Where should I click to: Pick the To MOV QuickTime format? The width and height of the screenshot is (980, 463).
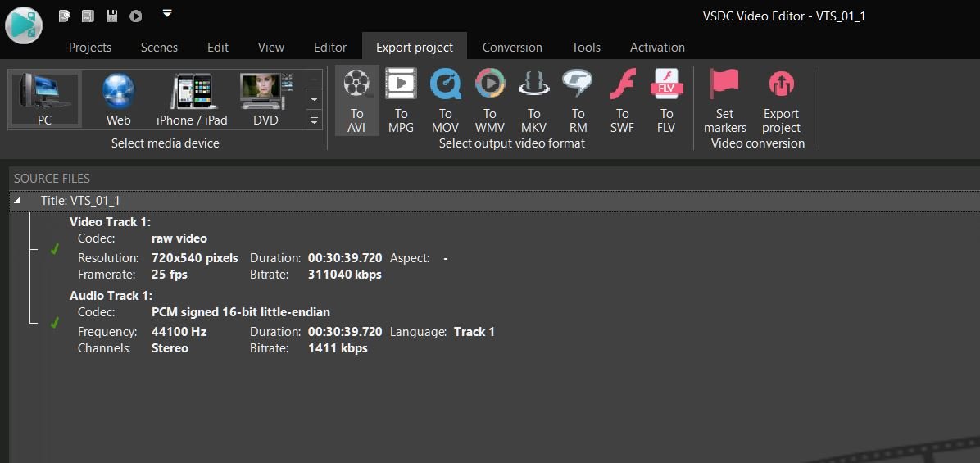pyautogui.click(x=445, y=101)
